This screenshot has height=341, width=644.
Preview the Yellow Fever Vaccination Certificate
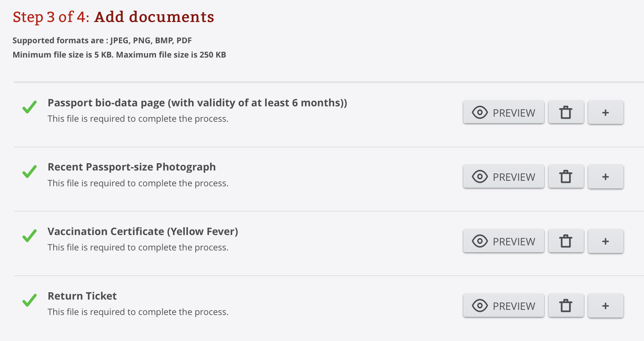pyautogui.click(x=503, y=241)
